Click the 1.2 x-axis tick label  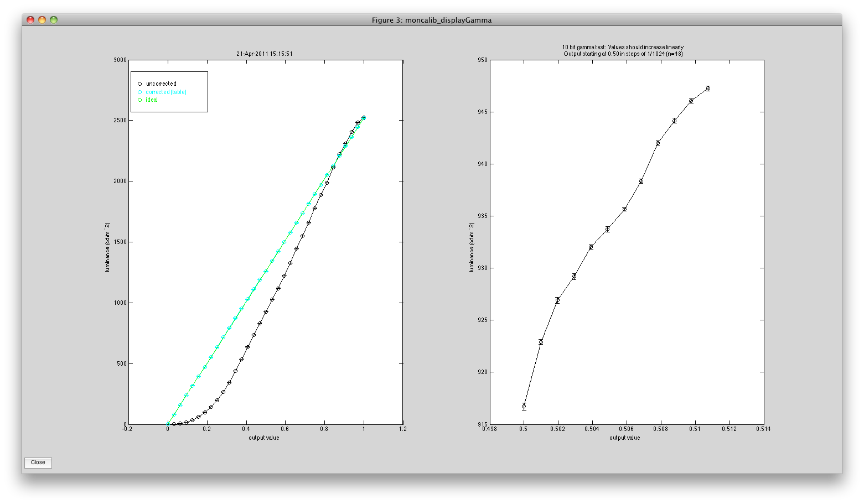coord(403,429)
